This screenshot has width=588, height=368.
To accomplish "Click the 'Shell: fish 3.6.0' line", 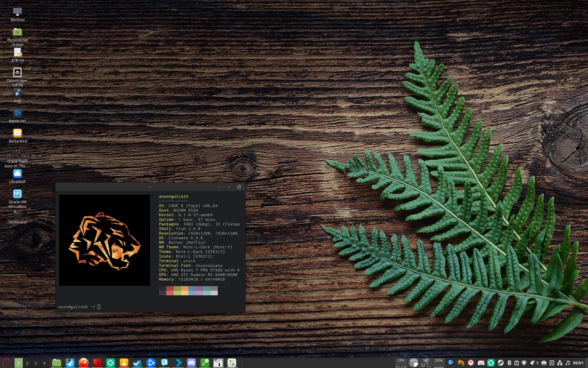I will [180, 229].
